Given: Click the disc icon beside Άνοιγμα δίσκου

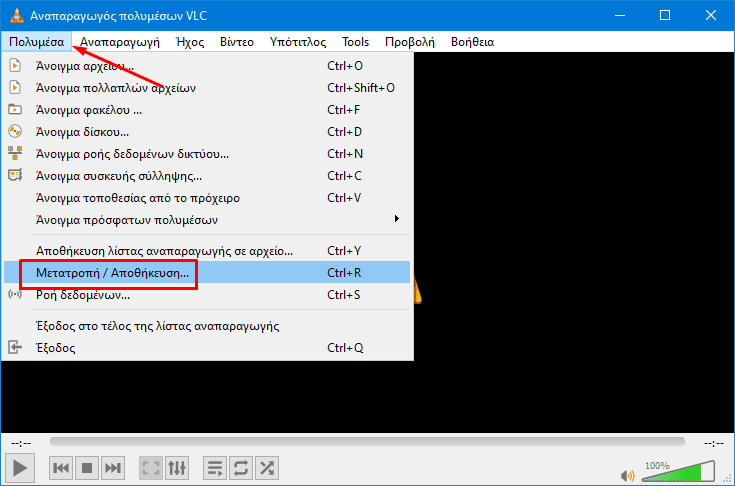Looking at the screenshot, I should [15, 131].
